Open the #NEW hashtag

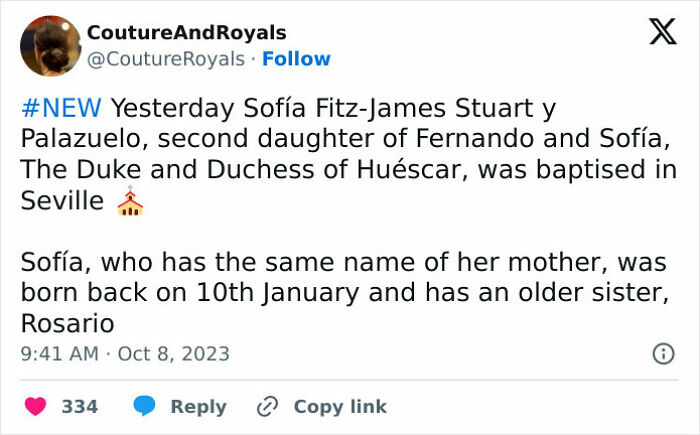point(60,107)
